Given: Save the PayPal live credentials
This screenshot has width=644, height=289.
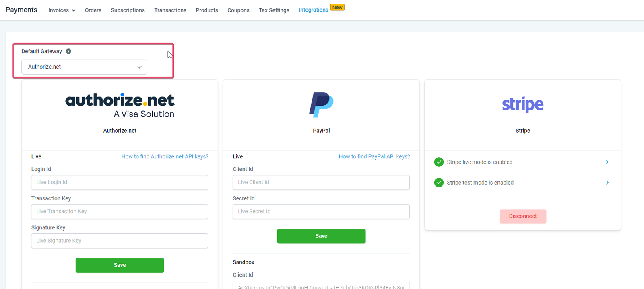Looking at the screenshot, I should point(321,236).
